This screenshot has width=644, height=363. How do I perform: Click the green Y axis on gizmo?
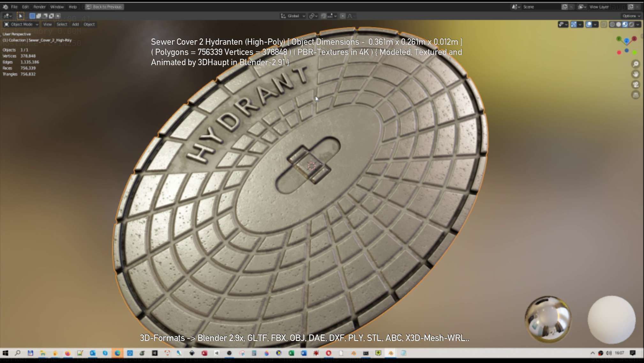tap(619, 39)
